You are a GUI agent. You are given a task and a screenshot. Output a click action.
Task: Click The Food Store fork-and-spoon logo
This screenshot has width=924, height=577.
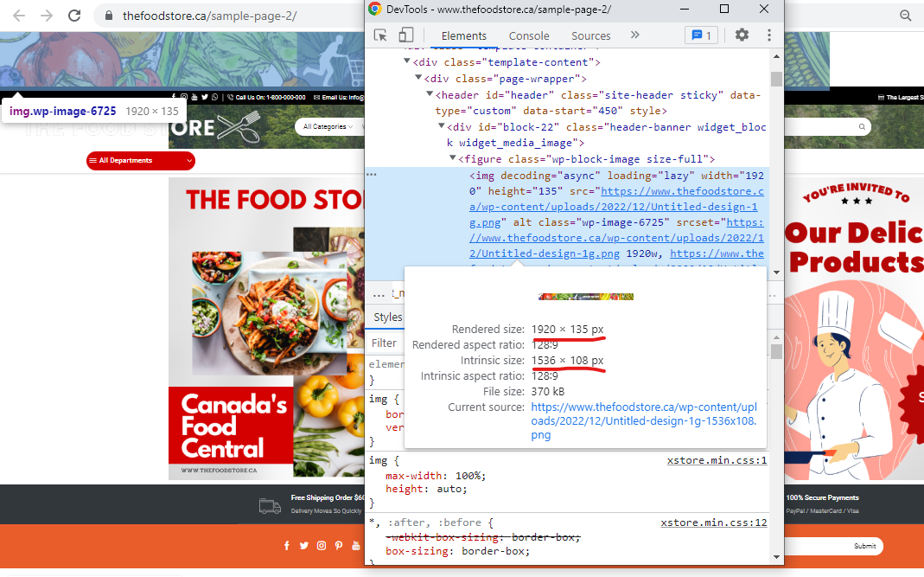(239, 127)
